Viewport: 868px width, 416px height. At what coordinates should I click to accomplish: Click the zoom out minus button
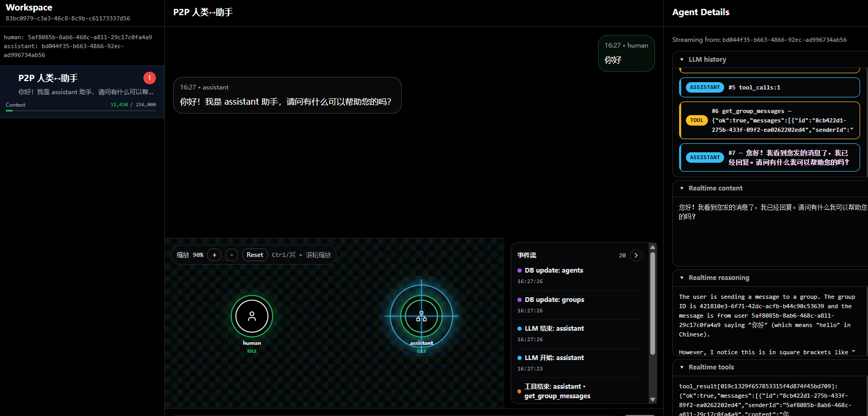pyautogui.click(x=232, y=255)
